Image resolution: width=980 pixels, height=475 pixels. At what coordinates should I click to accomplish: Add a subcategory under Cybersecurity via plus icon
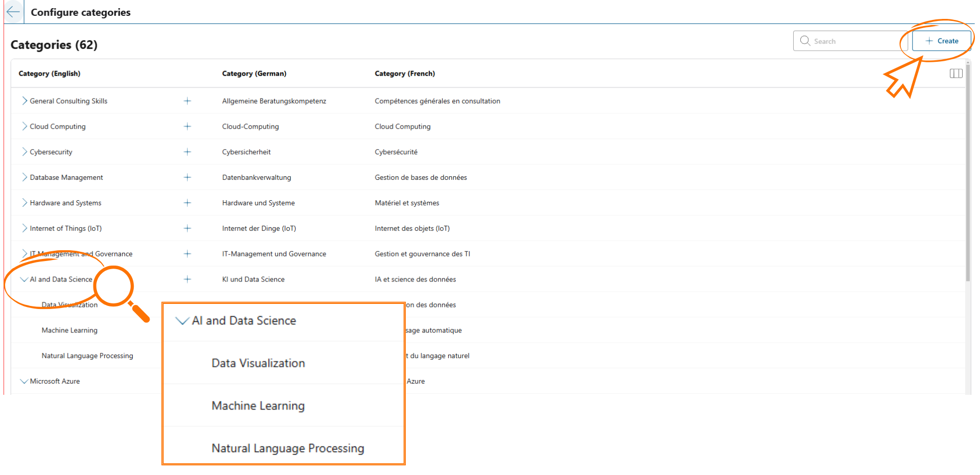(x=187, y=152)
